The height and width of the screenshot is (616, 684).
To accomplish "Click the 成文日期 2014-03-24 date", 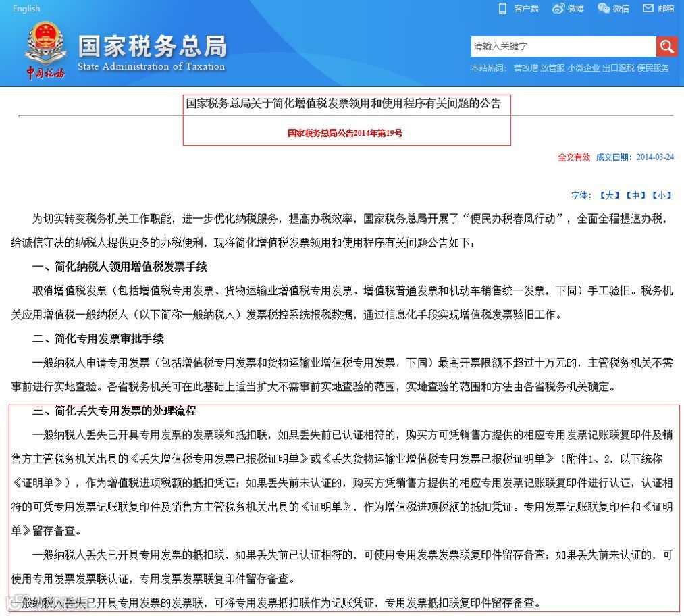I will click(x=635, y=157).
